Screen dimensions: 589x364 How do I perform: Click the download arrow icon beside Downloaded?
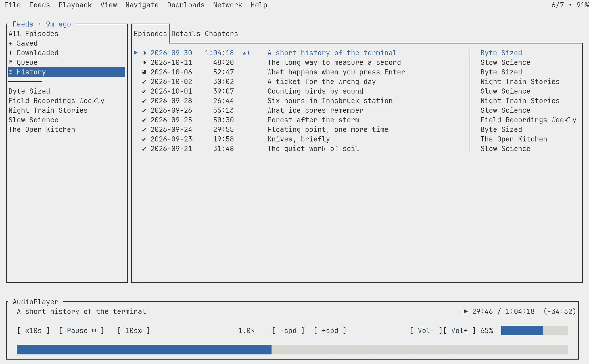pyautogui.click(x=11, y=53)
